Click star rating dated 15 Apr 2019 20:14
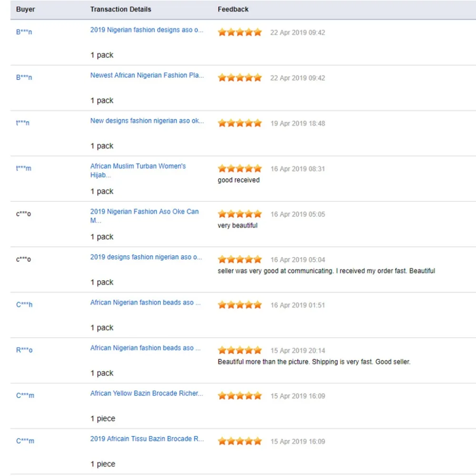 click(x=240, y=350)
